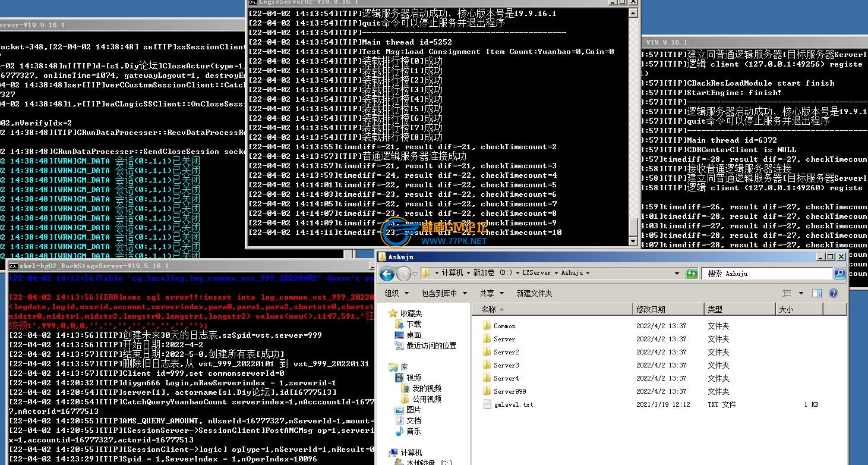The width and height of the screenshot is (868, 465).
Task: Click the Explorer forward arrow button
Action: click(x=404, y=274)
